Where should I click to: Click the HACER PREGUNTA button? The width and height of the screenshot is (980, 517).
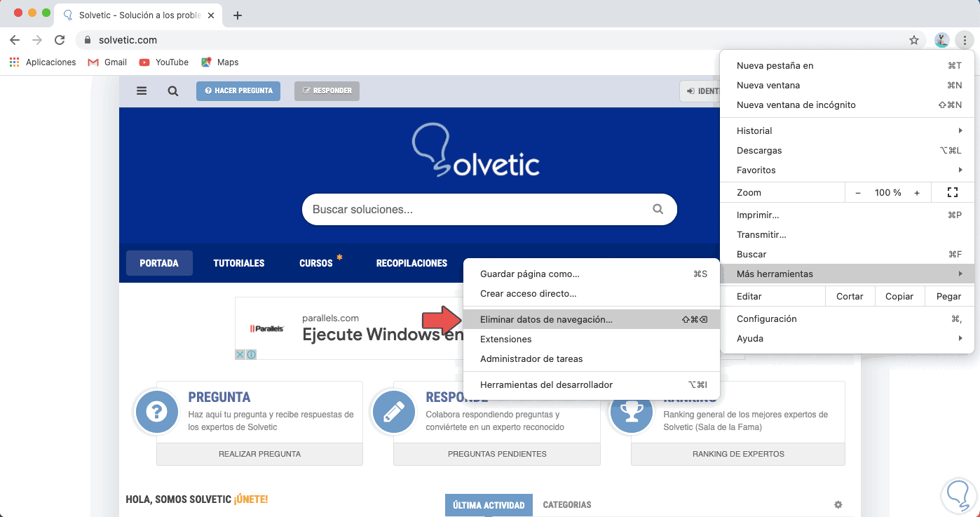(x=238, y=91)
